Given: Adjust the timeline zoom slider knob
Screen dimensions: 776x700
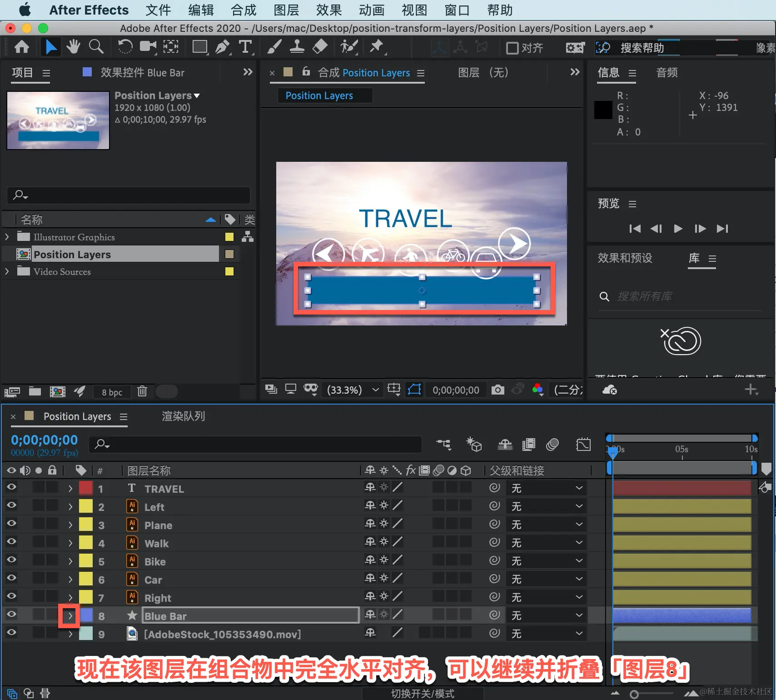Looking at the screenshot, I should pos(634,694).
